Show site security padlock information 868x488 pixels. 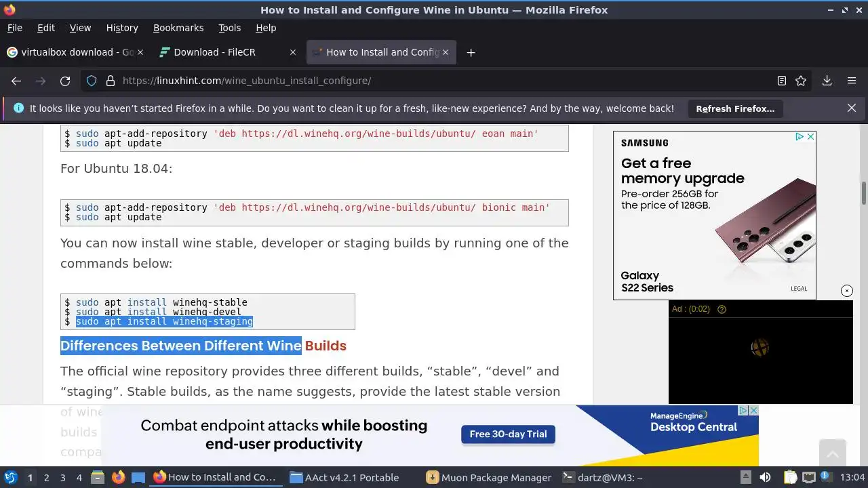(x=110, y=81)
